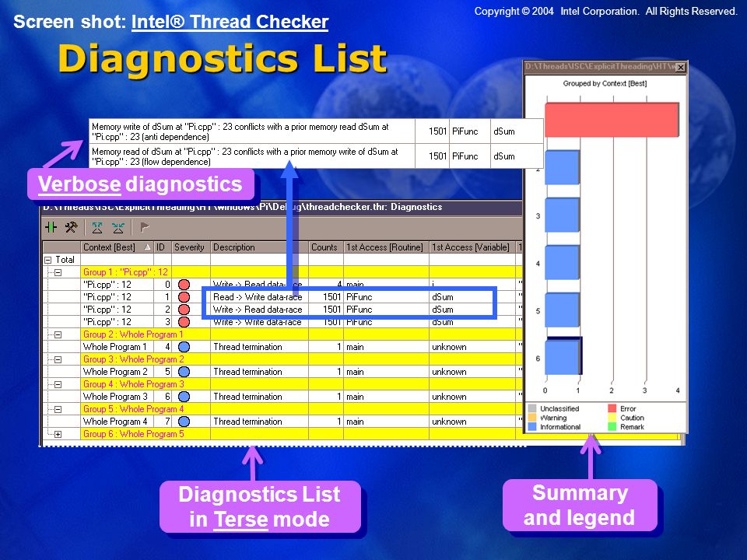Select the "Write -> Write data-race" description
This screenshot has height=560, width=747.
258,322
